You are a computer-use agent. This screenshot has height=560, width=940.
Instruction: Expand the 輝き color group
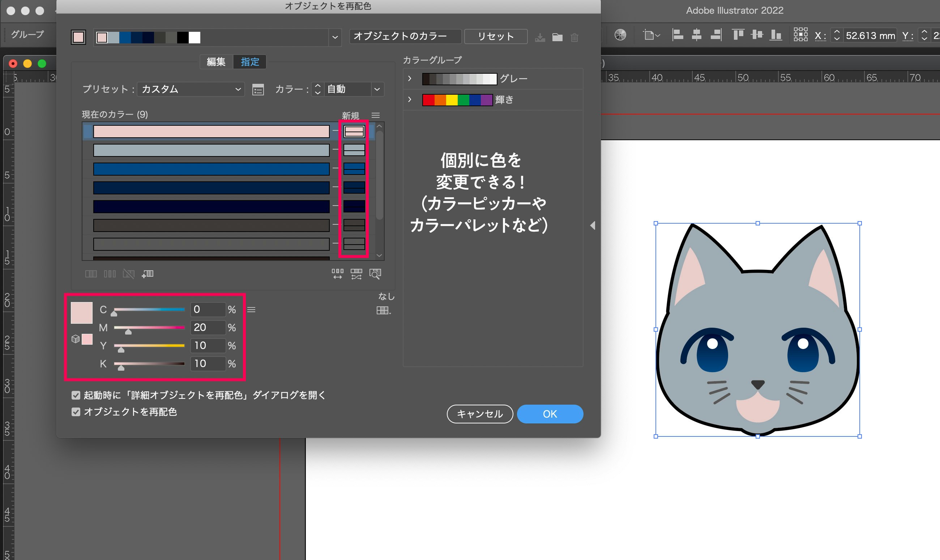pyautogui.click(x=410, y=99)
